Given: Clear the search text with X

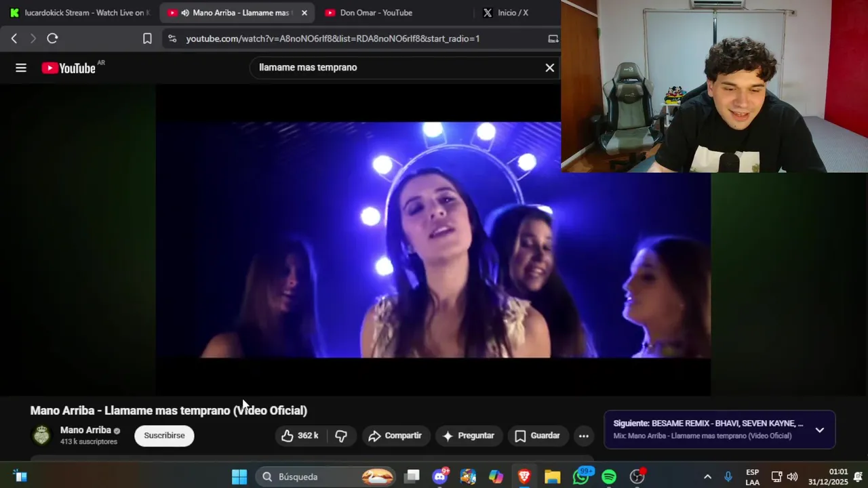Looking at the screenshot, I should [550, 68].
